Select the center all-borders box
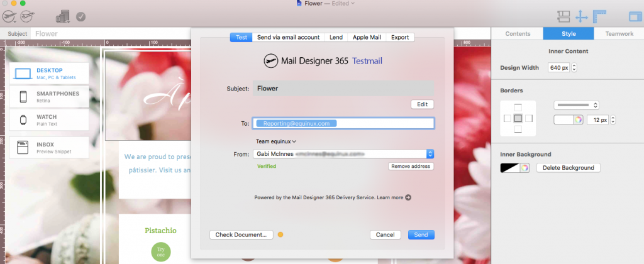Image resolution: width=644 pixels, height=264 pixels. (518, 118)
